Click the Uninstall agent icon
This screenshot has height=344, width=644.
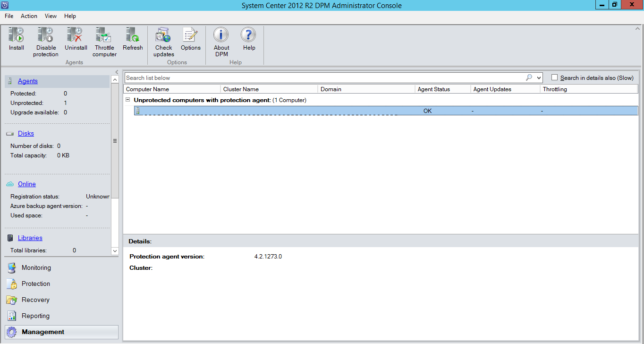pyautogui.click(x=76, y=40)
